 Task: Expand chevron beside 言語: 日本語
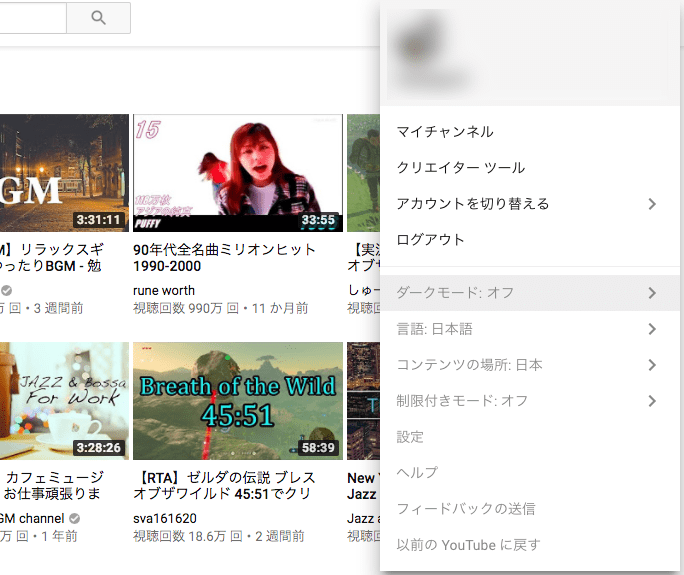[652, 329]
